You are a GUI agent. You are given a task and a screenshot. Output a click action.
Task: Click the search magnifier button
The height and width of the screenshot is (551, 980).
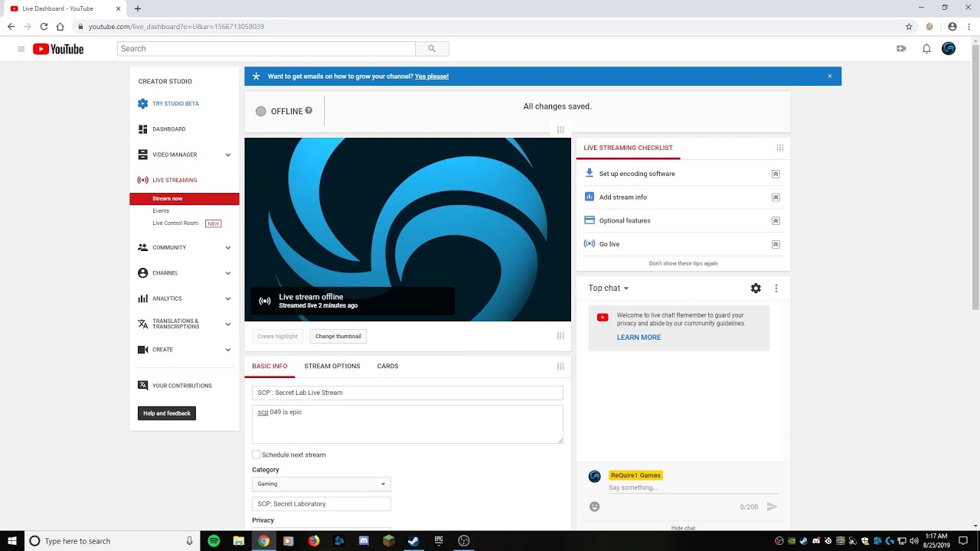(x=432, y=49)
